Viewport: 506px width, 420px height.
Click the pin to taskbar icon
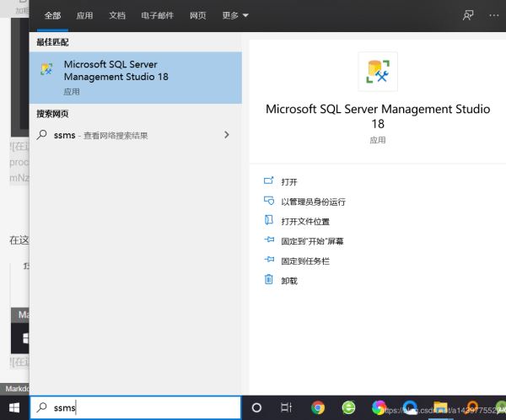269,259
